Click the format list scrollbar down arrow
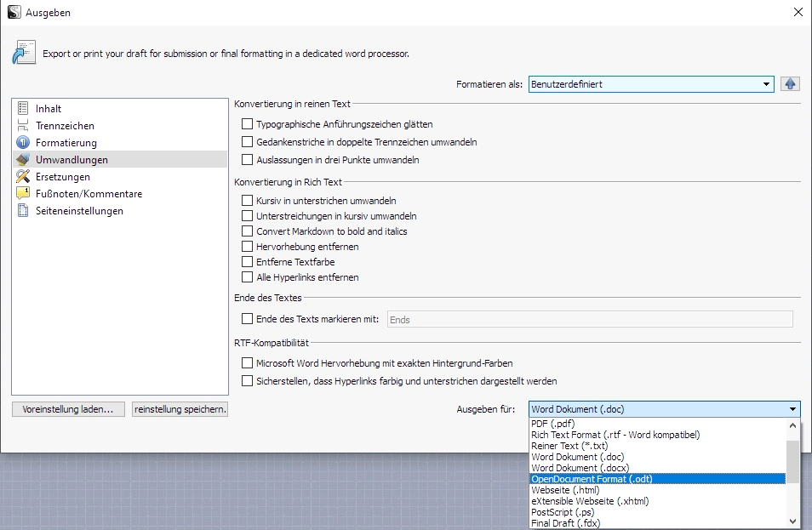Viewport: 812px width, 530px height. tap(792, 521)
